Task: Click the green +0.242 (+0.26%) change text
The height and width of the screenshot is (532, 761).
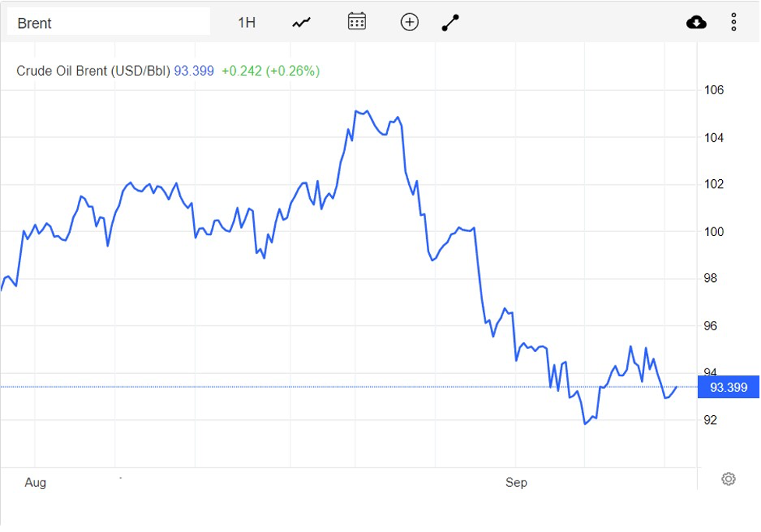Action: (x=270, y=71)
